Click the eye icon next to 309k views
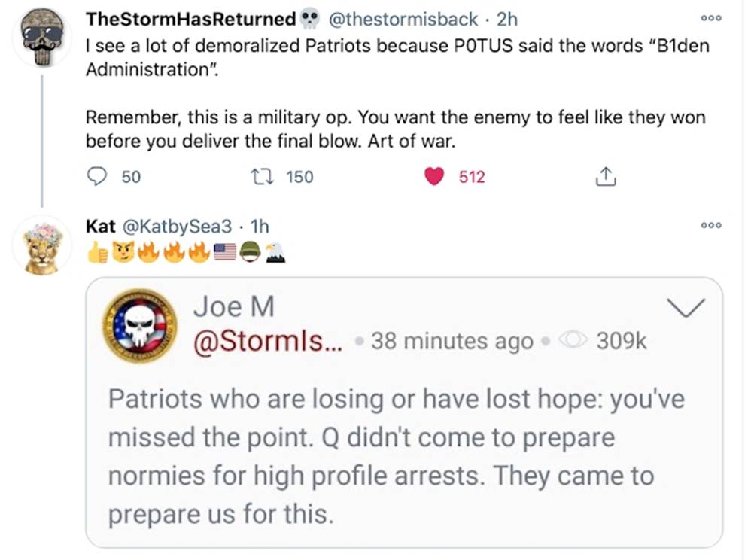 (573, 340)
